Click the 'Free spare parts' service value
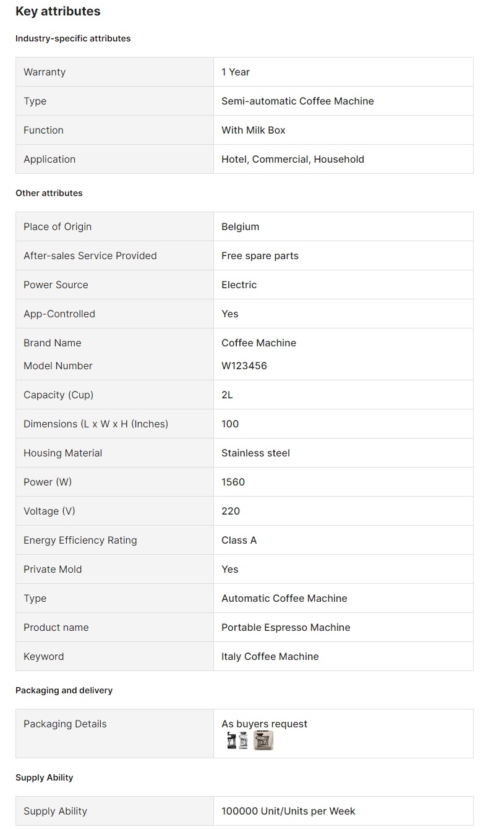This screenshot has width=504, height=830. click(260, 255)
